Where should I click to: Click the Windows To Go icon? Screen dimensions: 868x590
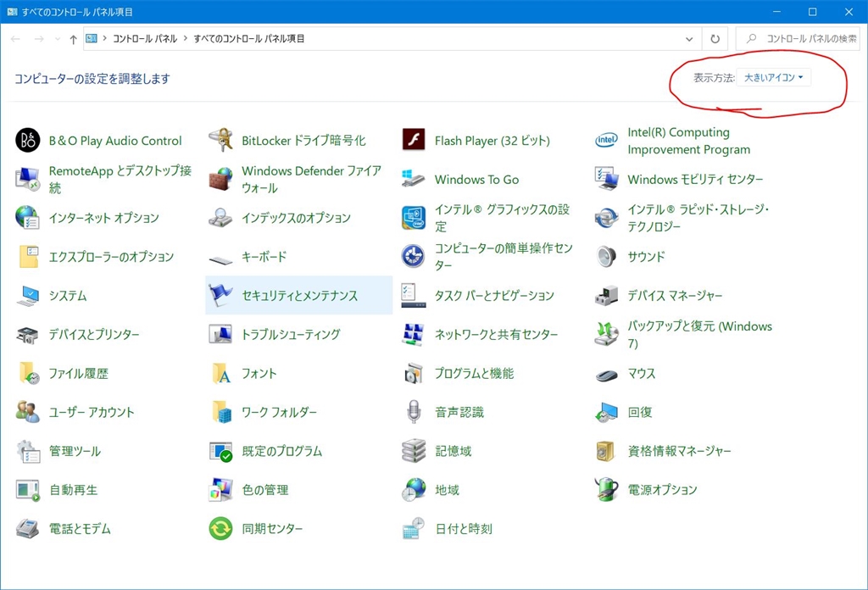click(414, 179)
